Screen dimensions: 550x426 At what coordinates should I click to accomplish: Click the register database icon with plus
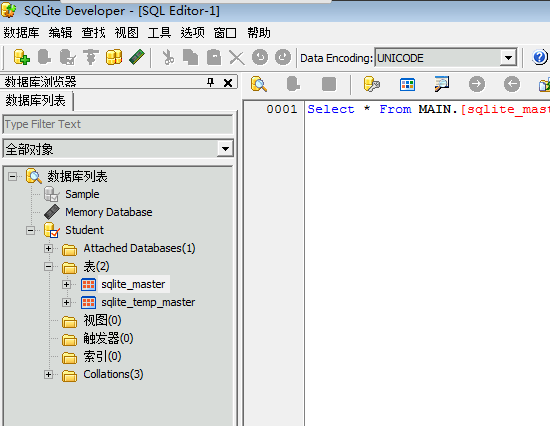click(x=21, y=57)
